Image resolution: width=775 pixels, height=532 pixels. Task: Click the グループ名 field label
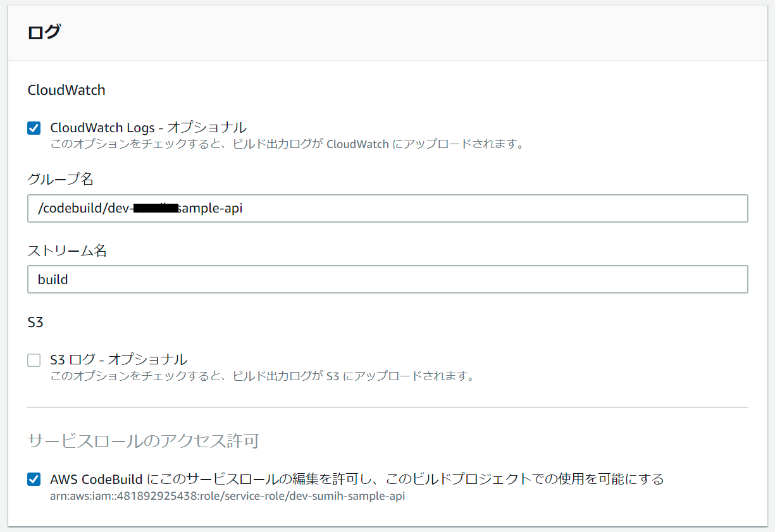coord(61,179)
